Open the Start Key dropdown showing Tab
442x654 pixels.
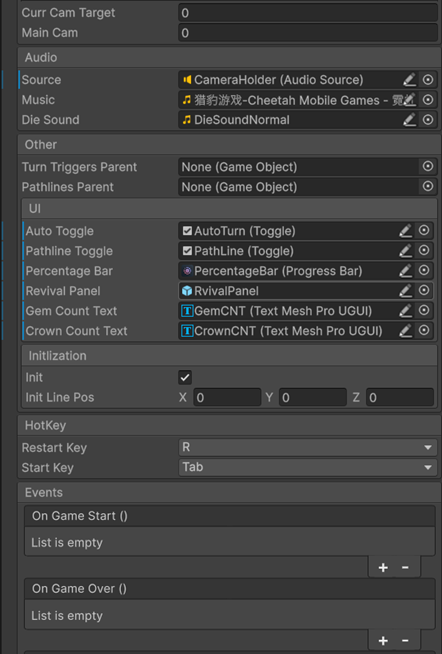(x=308, y=467)
